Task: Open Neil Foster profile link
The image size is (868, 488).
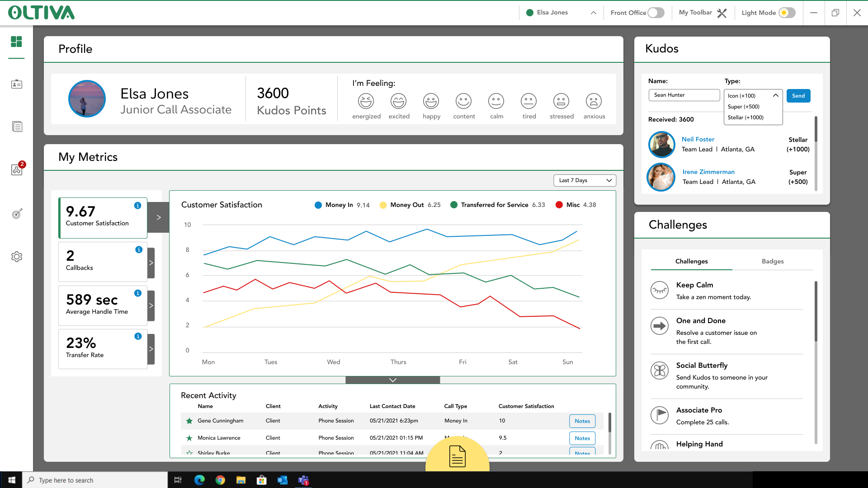Action: coord(698,139)
